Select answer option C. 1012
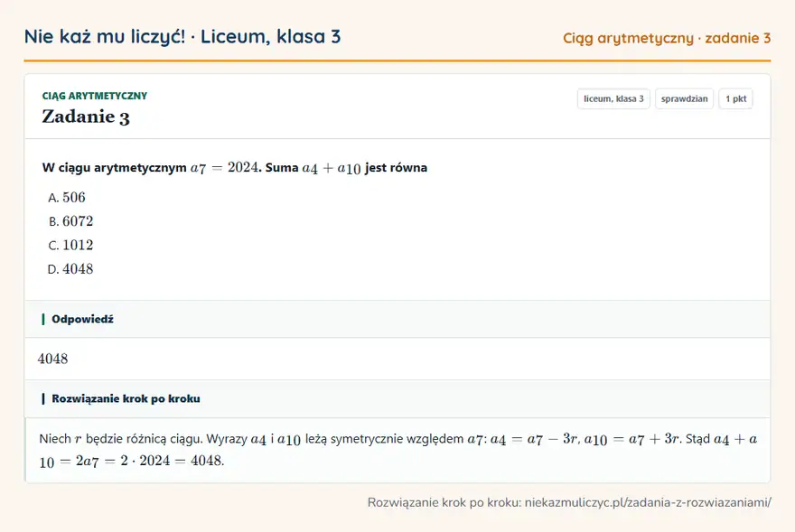Viewport: 795px width, 532px height. point(71,245)
